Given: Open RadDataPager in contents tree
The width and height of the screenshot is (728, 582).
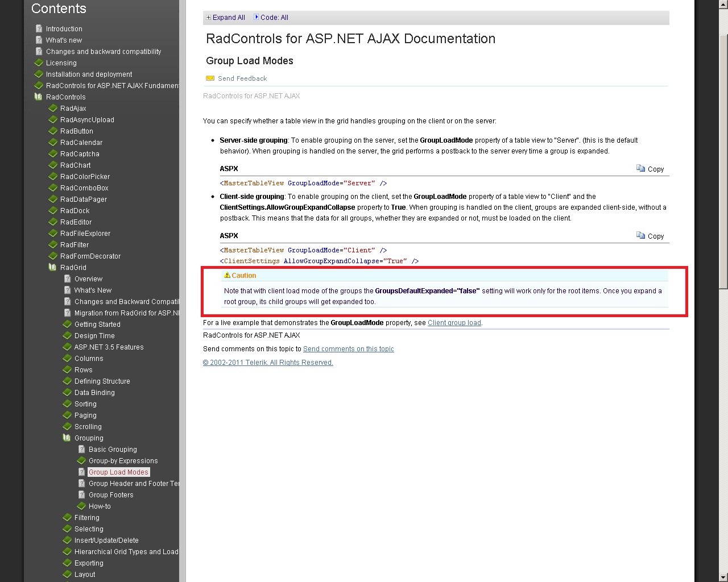Looking at the screenshot, I should 84,199.
